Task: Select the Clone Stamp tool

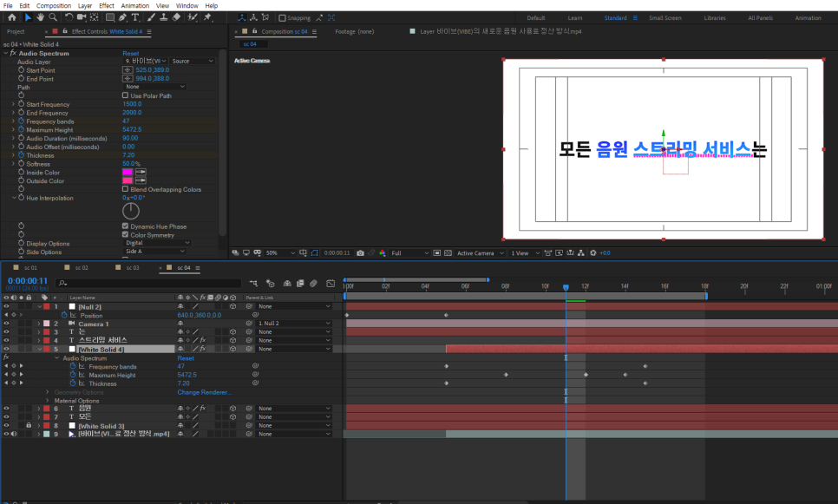Action: [164, 17]
